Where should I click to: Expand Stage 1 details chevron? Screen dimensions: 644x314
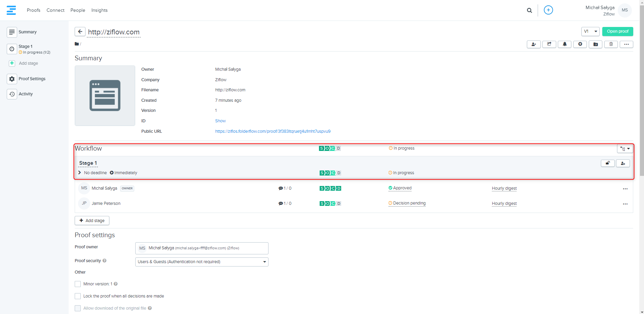tap(80, 172)
